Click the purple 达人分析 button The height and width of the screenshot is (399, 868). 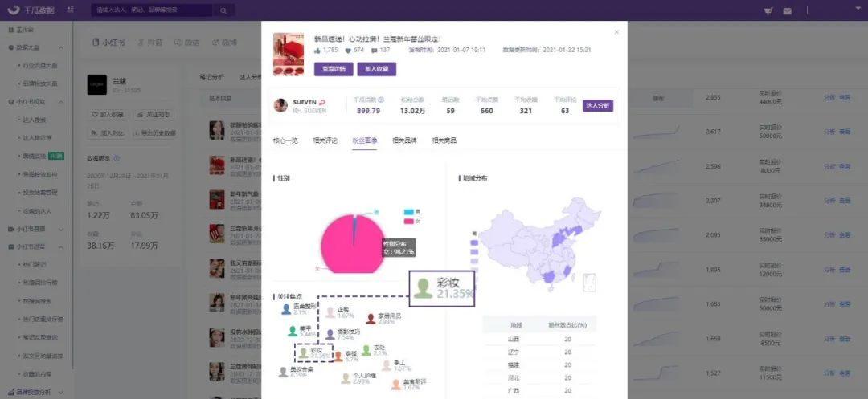click(x=598, y=105)
